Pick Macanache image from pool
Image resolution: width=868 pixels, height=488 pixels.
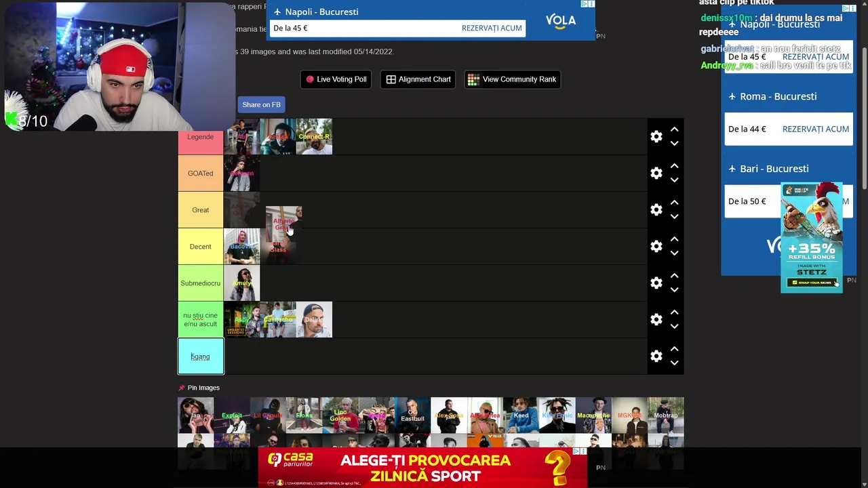coord(593,415)
